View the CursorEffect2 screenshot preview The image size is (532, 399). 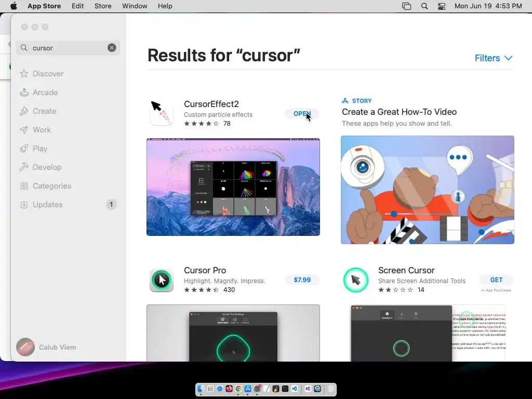tap(233, 187)
